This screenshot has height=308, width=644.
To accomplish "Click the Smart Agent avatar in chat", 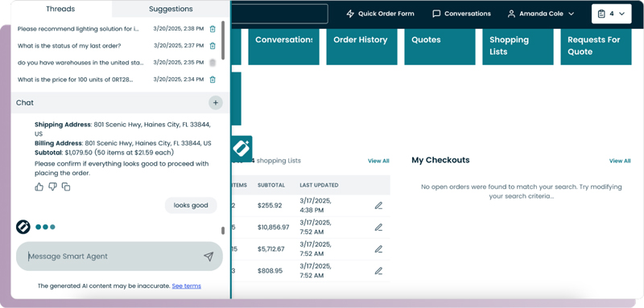I will [23, 227].
